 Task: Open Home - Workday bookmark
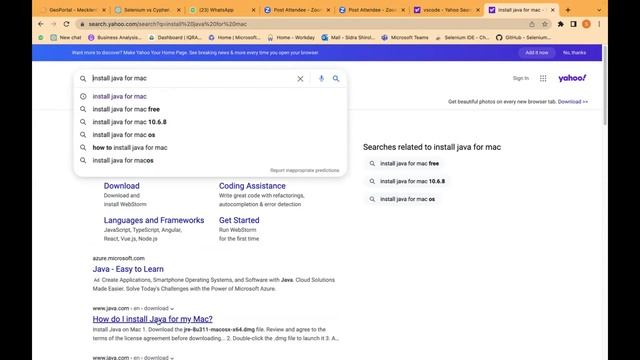(291, 37)
